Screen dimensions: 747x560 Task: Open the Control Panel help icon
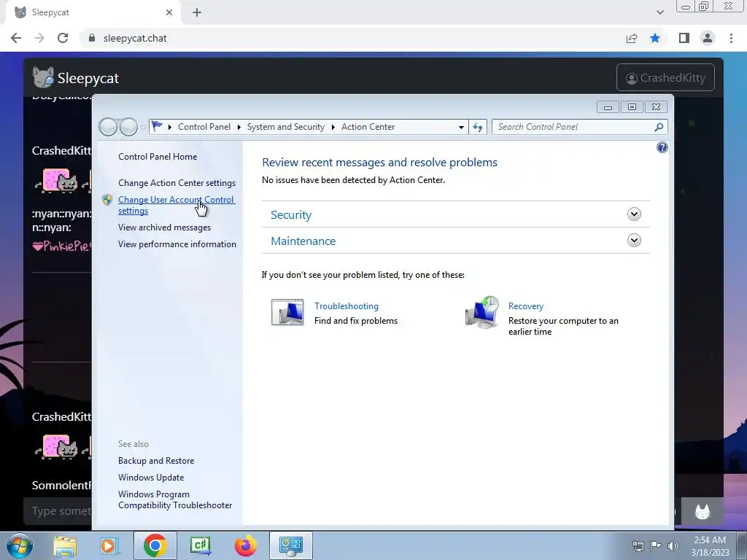662,147
